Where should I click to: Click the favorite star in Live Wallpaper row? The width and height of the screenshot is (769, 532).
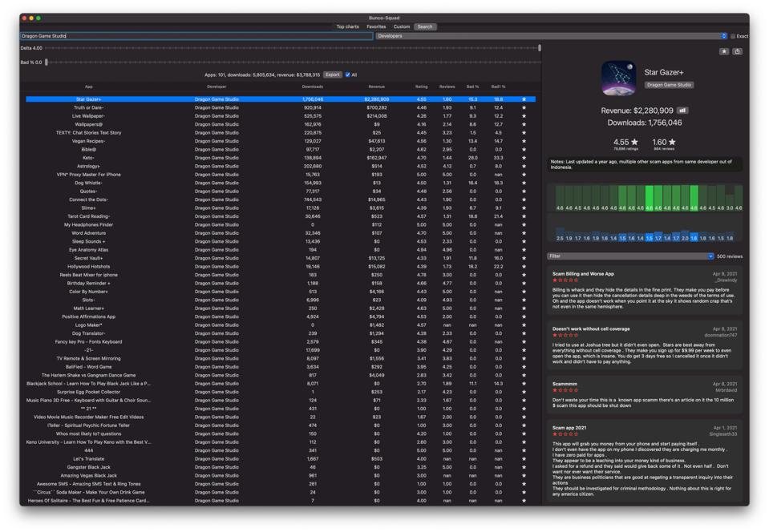pos(524,116)
